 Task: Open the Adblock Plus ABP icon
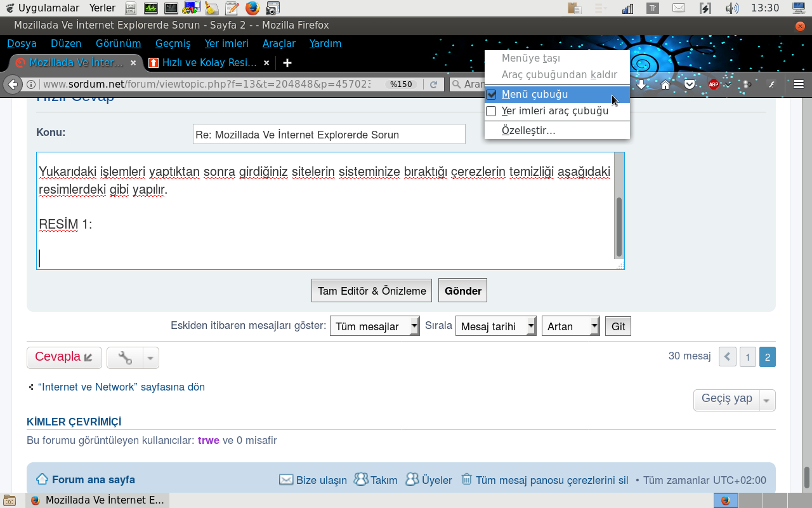click(x=713, y=84)
